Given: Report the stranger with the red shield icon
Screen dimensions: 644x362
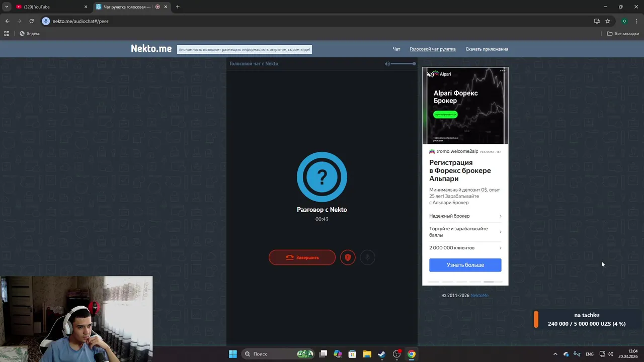Looking at the screenshot, I should click(348, 257).
